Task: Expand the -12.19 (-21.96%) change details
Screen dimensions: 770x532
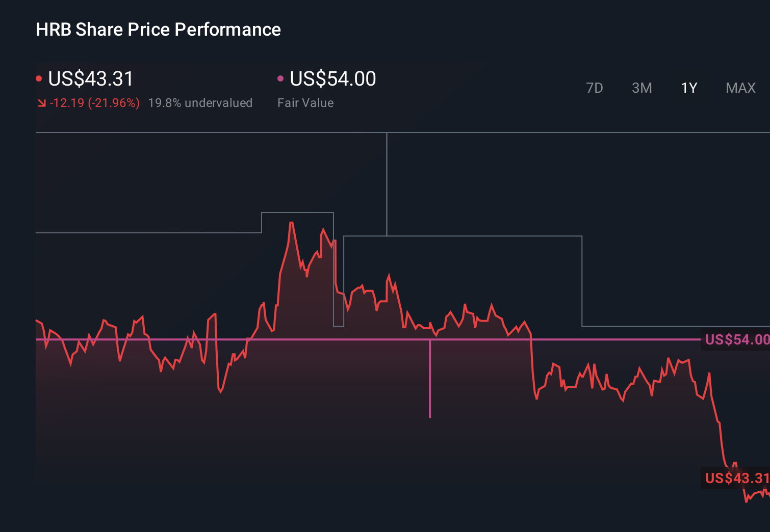Action: (x=95, y=102)
